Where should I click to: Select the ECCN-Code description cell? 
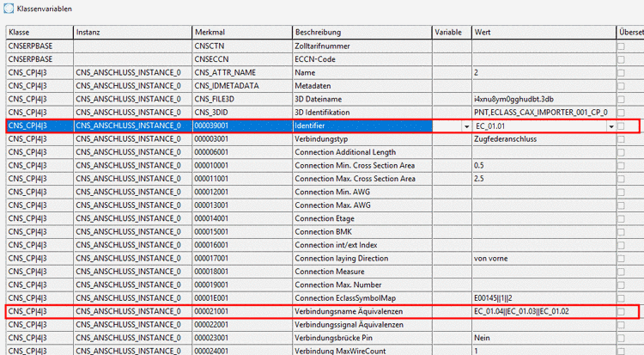click(x=362, y=59)
